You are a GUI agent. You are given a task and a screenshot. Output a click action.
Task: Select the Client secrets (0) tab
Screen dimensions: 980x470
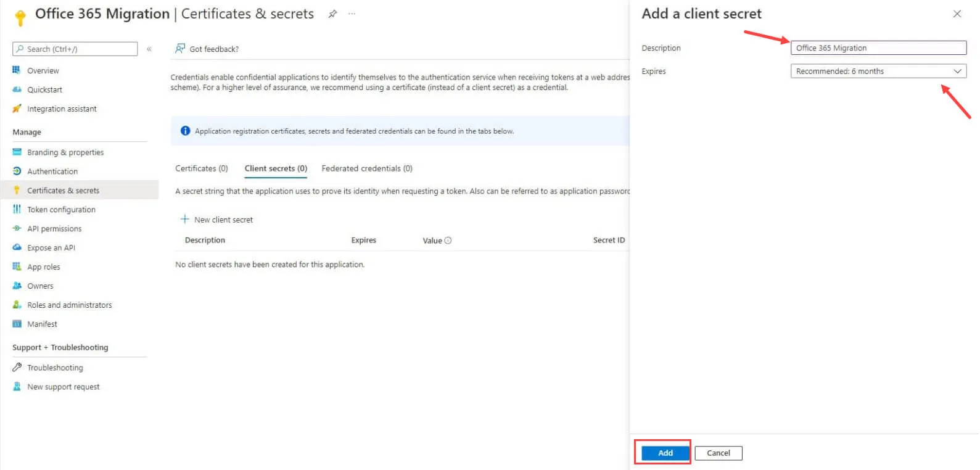point(276,168)
